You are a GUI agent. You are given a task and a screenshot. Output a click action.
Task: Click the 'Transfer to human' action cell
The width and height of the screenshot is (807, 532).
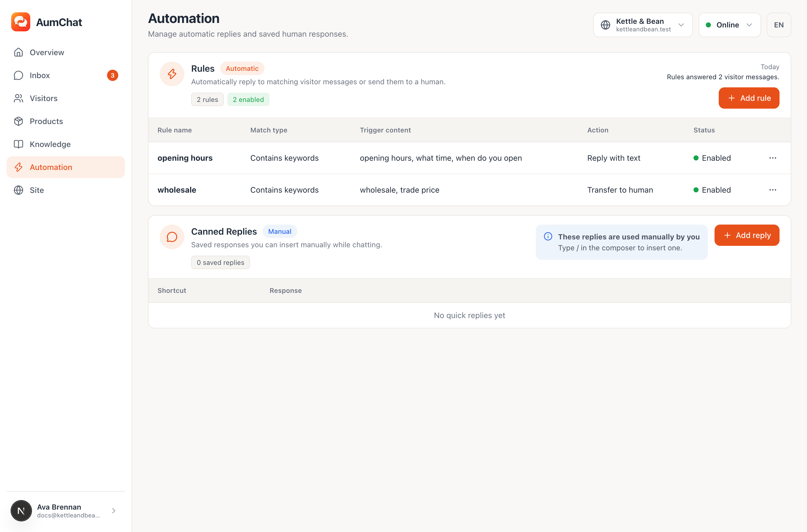click(620, 190)
